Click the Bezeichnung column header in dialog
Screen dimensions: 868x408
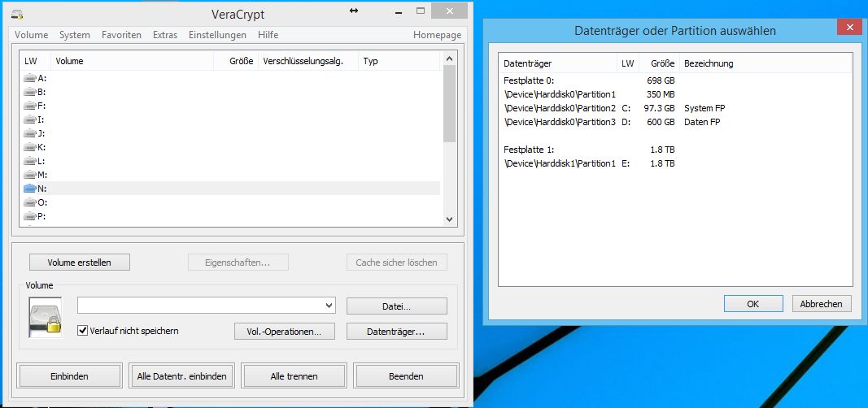tap(765, 63)
